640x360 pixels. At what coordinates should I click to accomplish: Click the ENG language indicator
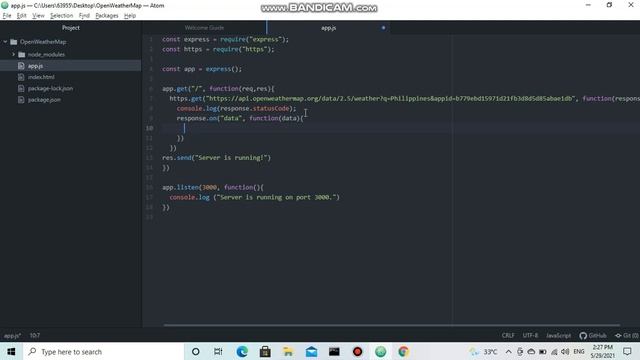click(579, 351)
